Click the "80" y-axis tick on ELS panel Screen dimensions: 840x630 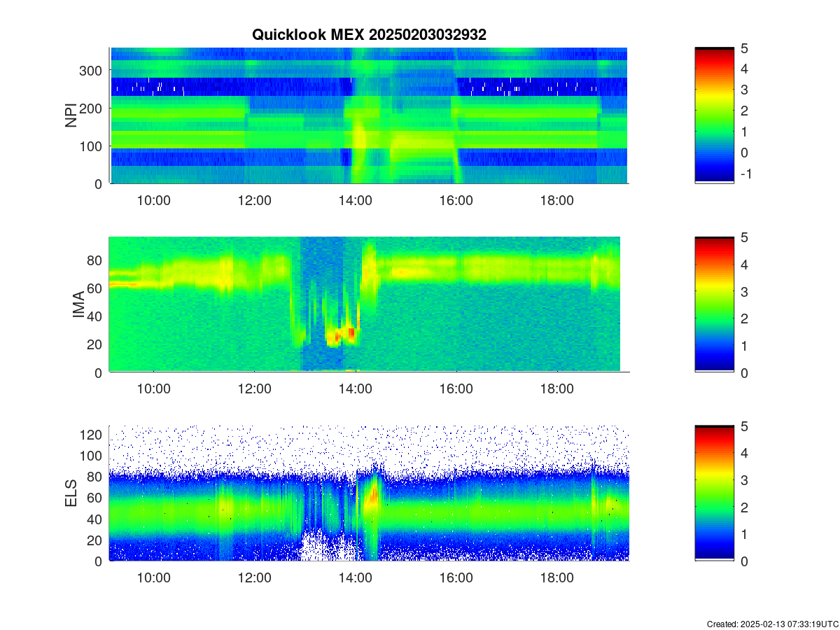click(96, 477)
